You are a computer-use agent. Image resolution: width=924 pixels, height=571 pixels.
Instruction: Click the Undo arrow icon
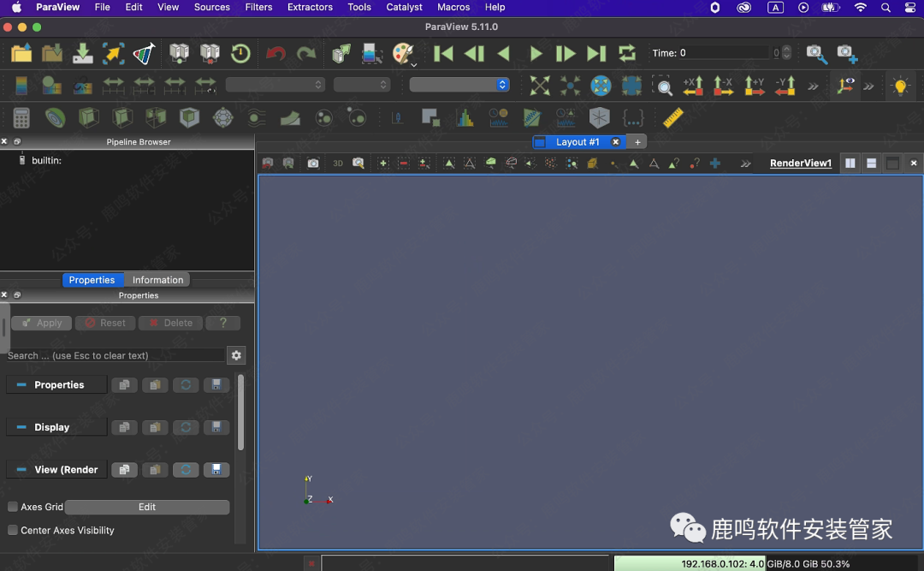[x=275, y=53]
